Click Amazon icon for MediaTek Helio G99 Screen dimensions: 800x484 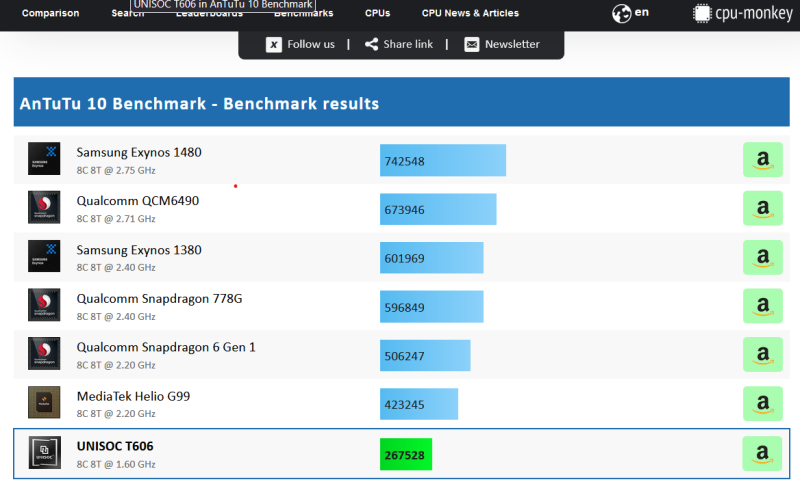(x=763, y=403)
